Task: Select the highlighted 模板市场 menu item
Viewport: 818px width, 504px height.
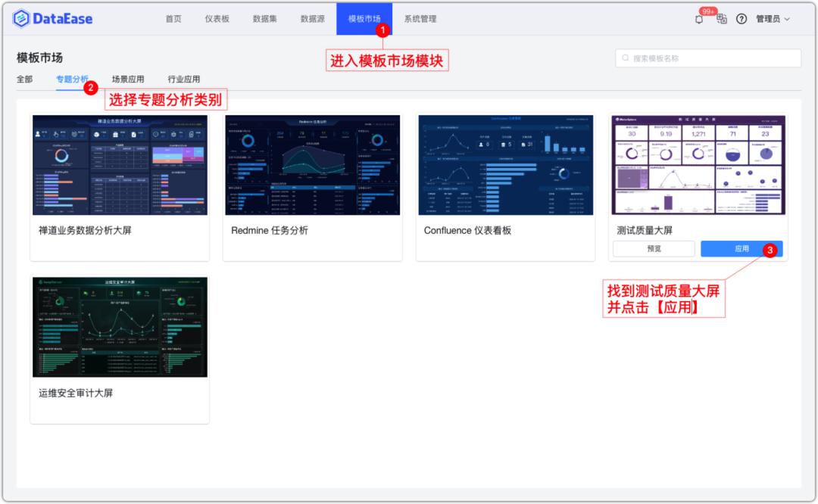Action: (x=364, y=18)
